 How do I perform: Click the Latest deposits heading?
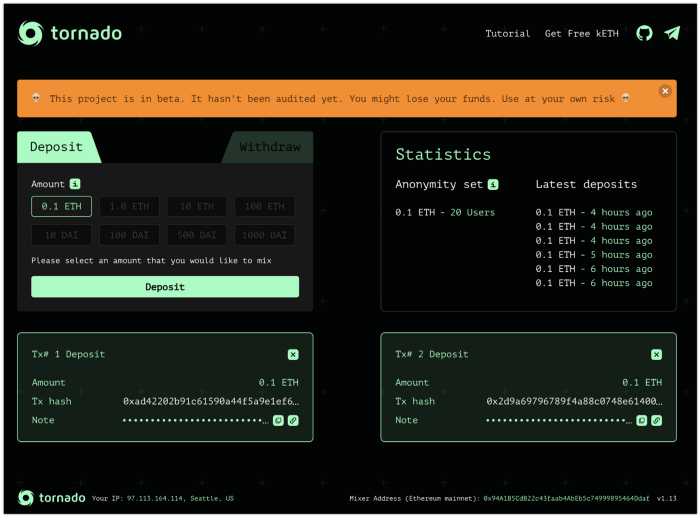(586, 184)
